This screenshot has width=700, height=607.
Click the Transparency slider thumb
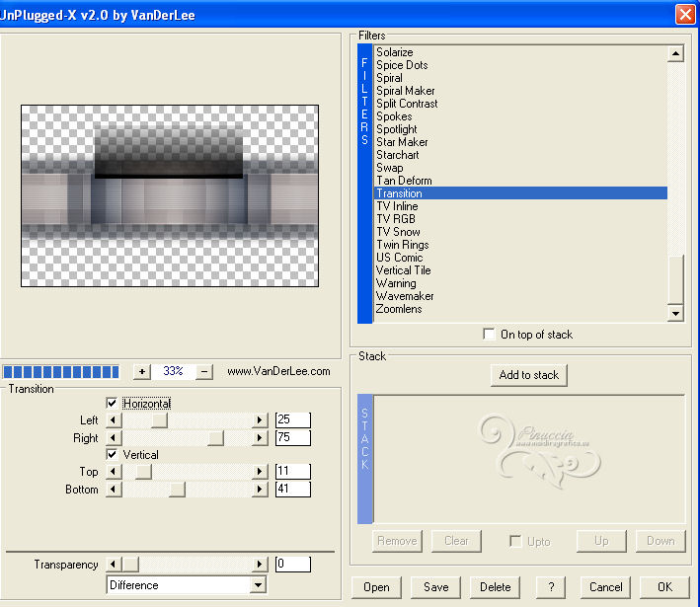coord(130,565)
